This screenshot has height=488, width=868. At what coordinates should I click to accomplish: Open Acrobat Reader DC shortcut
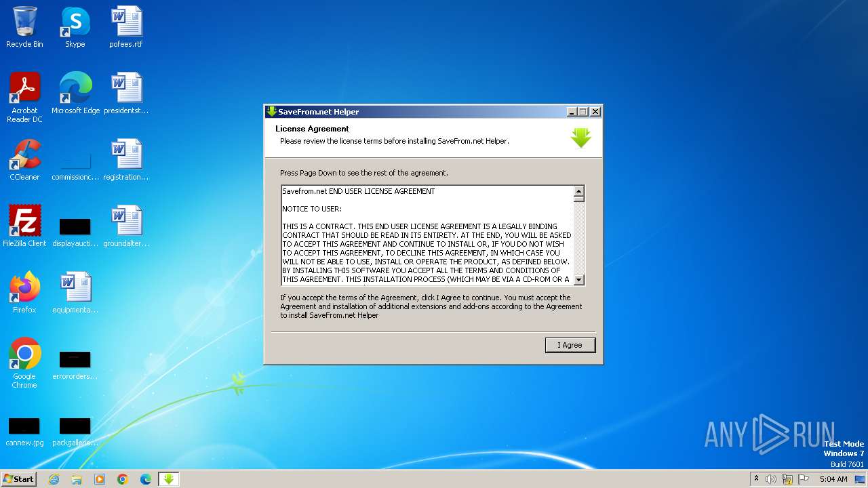24,97
